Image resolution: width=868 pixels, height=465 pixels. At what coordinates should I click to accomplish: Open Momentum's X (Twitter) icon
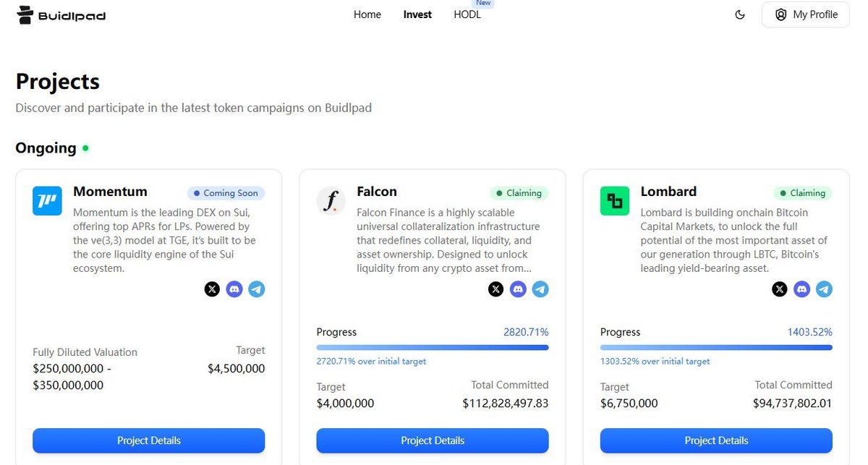pos(212,289)
